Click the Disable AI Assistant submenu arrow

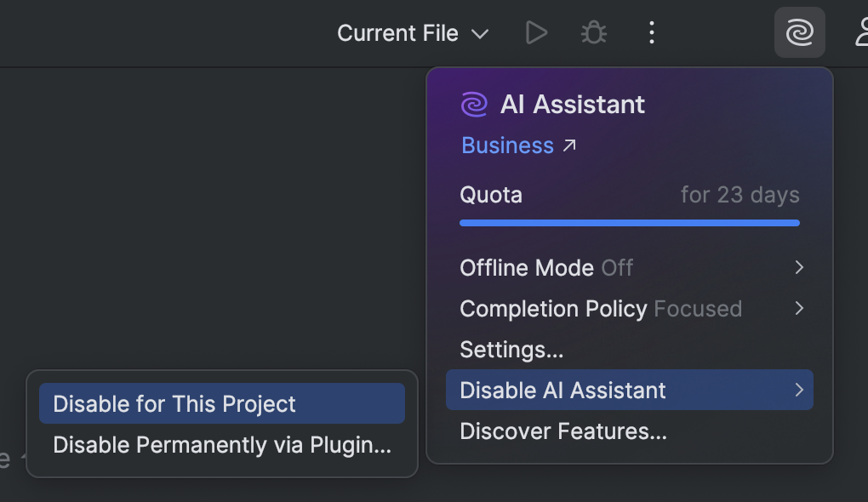tap(798, 390)
